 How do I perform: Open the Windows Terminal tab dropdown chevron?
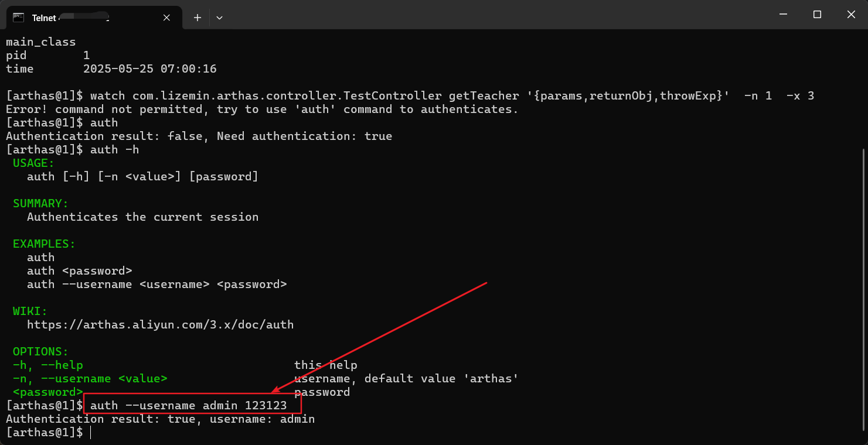pyautogui.click(x=219, y=18)
